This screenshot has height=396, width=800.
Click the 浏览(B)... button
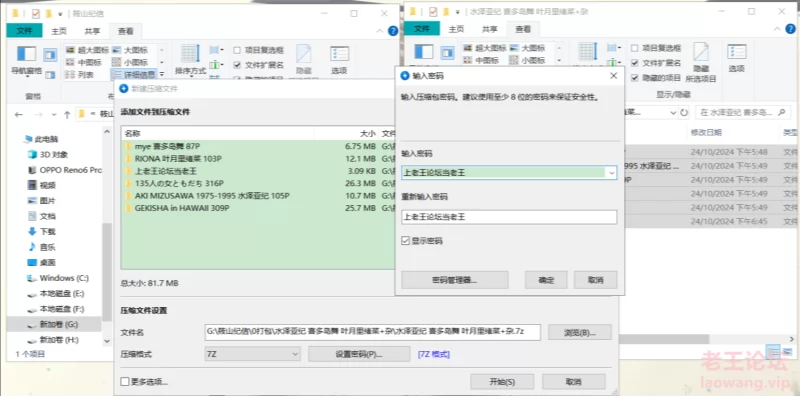pyautogui.click(x=580, y=332)
